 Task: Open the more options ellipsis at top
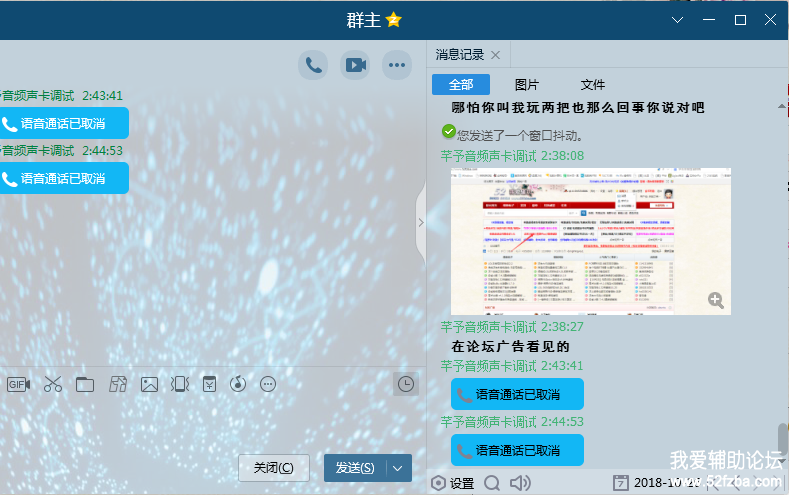[x=398, y=65]
